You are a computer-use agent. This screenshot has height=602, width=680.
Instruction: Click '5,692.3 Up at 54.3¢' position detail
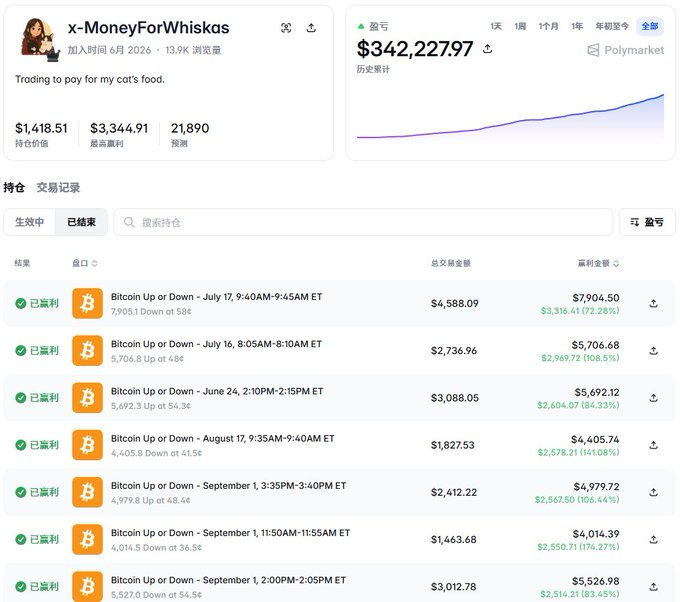point(151,406)
